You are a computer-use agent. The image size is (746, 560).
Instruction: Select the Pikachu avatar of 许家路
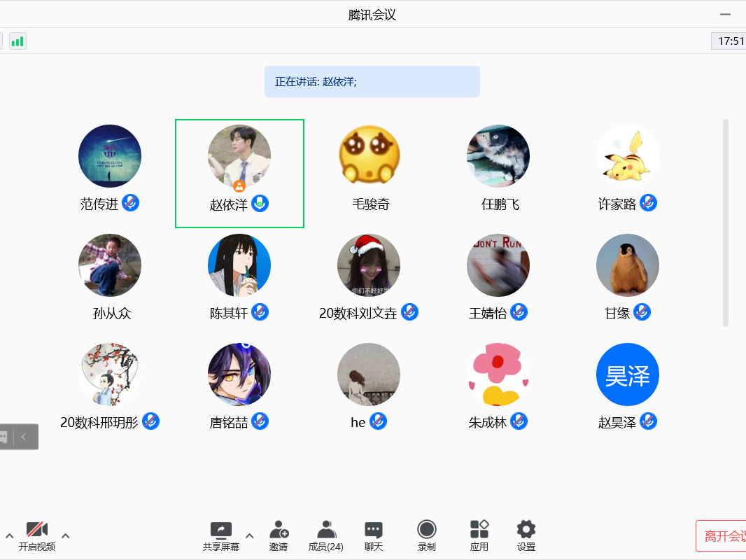pyautogui.click(x=627, y=156)
